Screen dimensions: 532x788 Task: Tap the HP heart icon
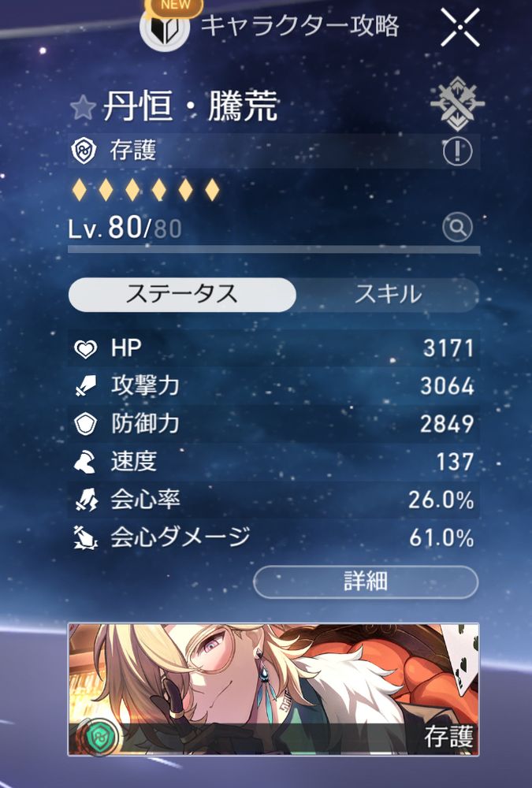(85, 349)
